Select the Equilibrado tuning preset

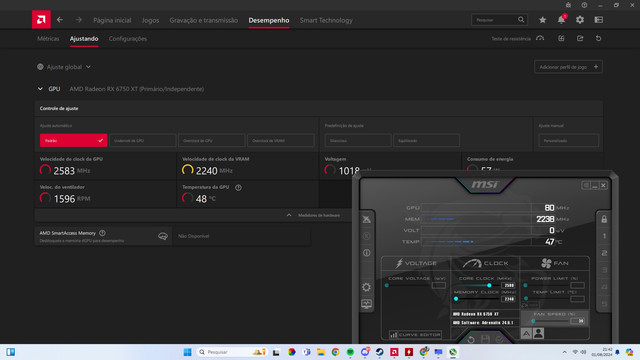[427, 140]
